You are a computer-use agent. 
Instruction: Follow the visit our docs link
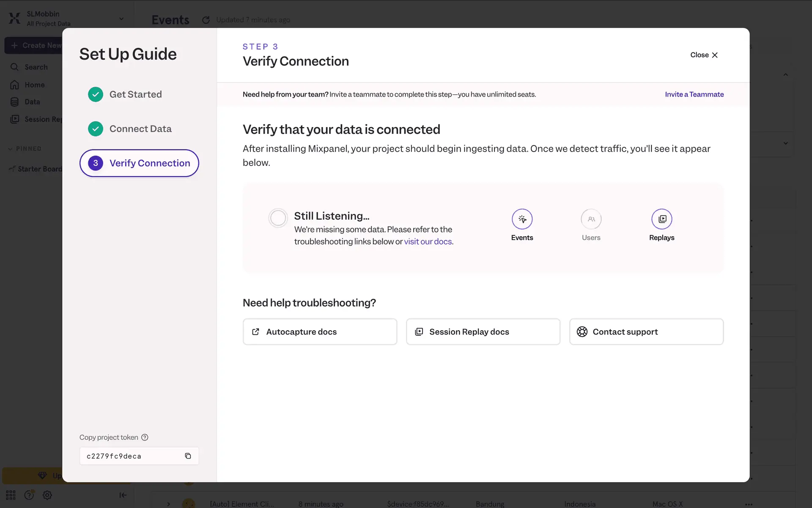click(x=428, y=241)
